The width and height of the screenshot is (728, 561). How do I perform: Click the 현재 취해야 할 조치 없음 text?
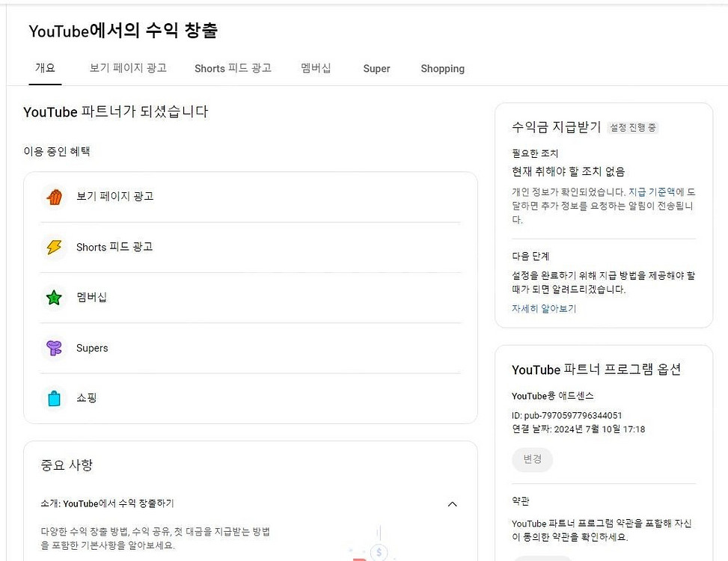click(569, 171)
